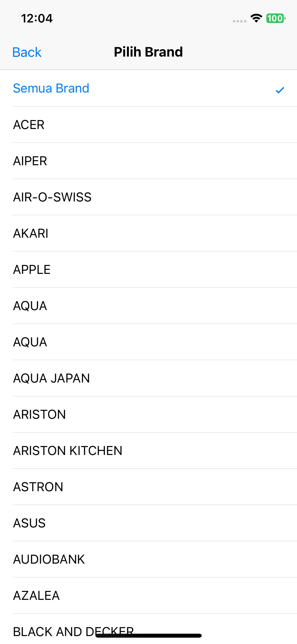Tap the blue checkmark next to Semua Brand
The width and height of the screenshot is (297, 644).
coord(280,90)
